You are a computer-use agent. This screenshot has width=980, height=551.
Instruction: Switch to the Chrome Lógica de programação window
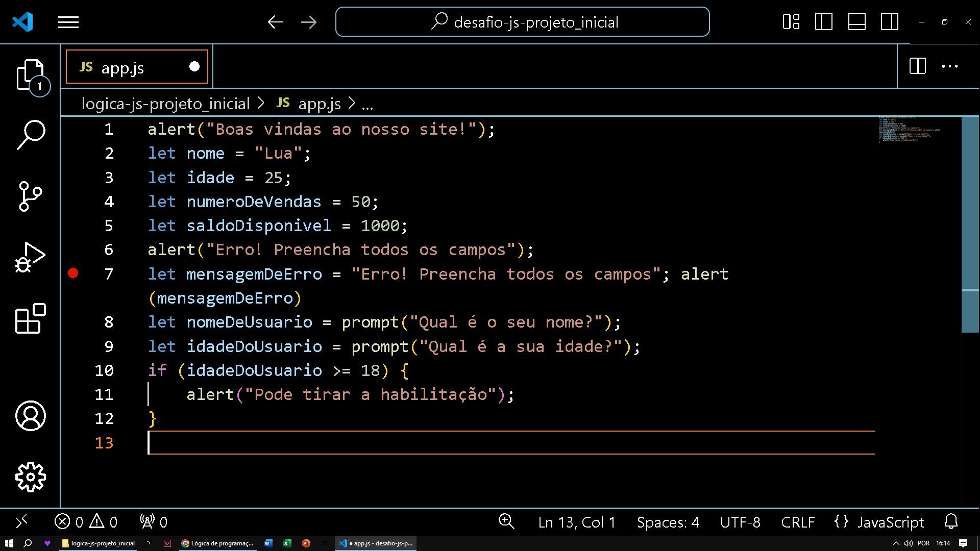[217, 543]
